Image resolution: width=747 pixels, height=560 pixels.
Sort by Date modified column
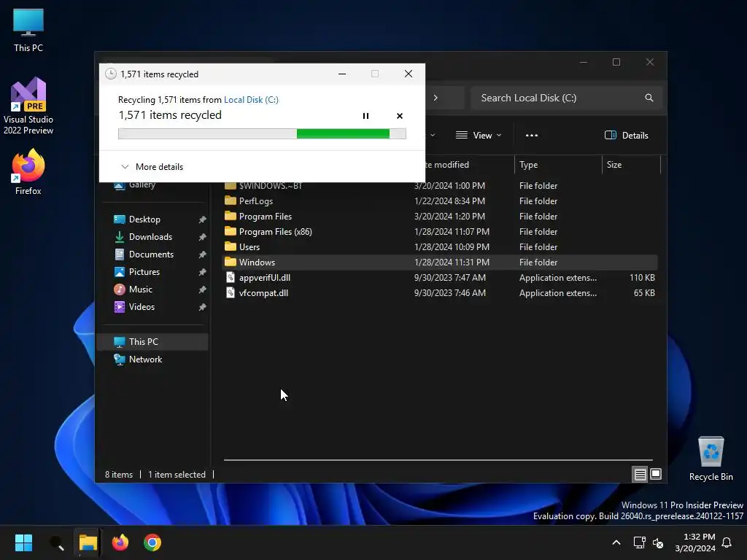[x=446, y=165]
